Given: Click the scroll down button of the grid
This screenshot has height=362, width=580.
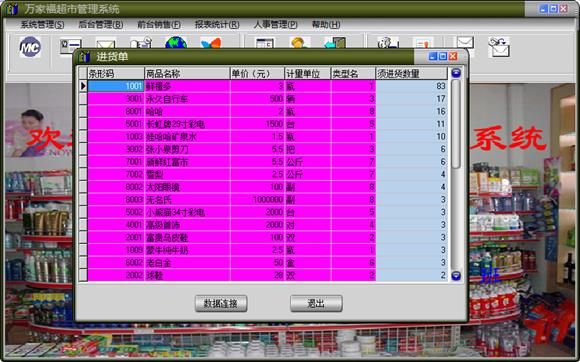Looking at the screenshot, I should tap(456, 275).
